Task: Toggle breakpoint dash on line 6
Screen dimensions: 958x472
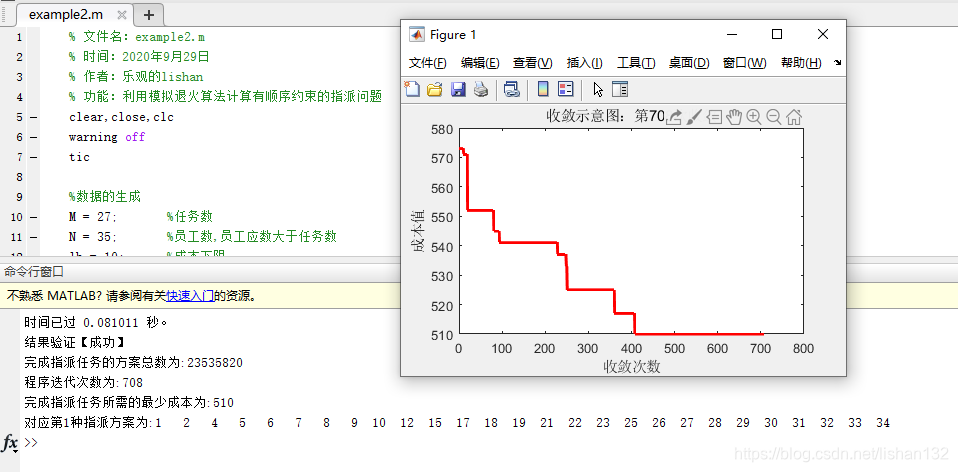Action: click(33, 137)
